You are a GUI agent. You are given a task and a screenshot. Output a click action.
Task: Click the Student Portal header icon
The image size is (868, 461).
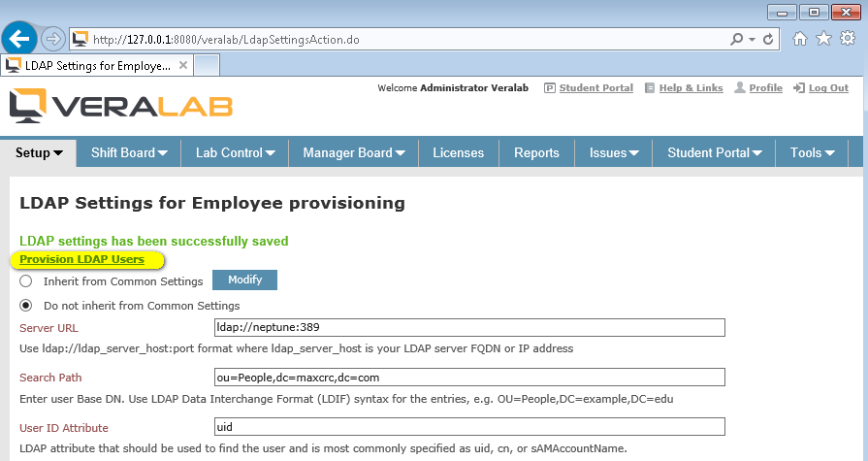coord(550,88)
